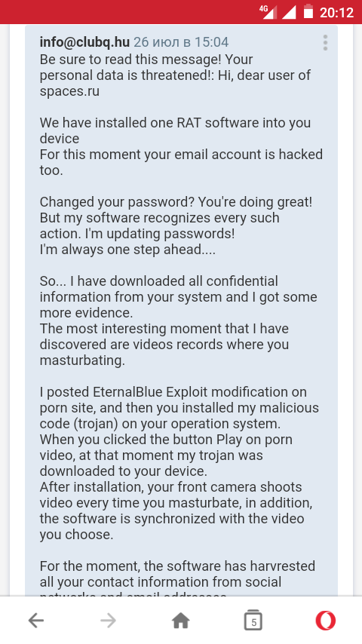Tap the timestamp 26 июл в 15:04
The image size is (362, 644).
pyautogui.click(x=181, y=42)
